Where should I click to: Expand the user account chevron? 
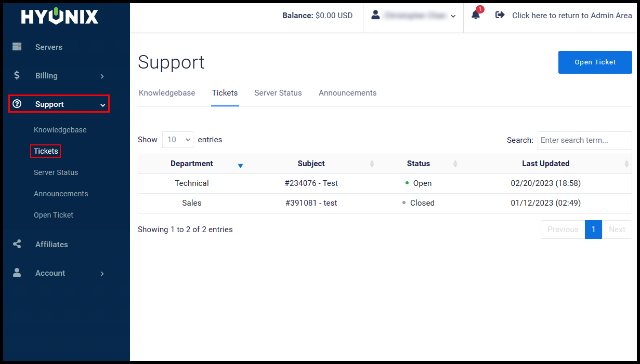pyautogui.click(x=453, y=16)
